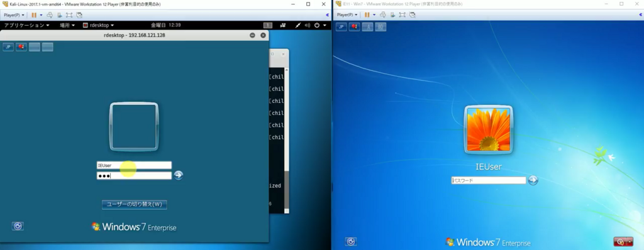Expand power options arrow beside Win7 pause button
Screen dimensions: 644x250
coord(374,15)
